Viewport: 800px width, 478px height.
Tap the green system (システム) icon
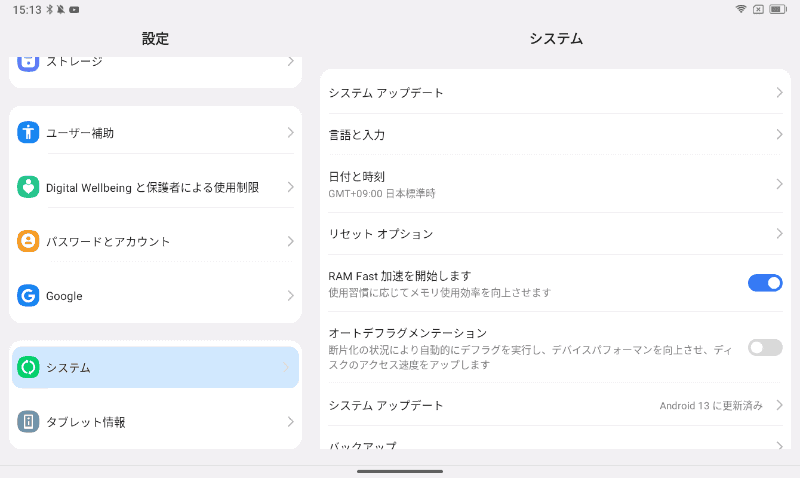tap(28, 368)
